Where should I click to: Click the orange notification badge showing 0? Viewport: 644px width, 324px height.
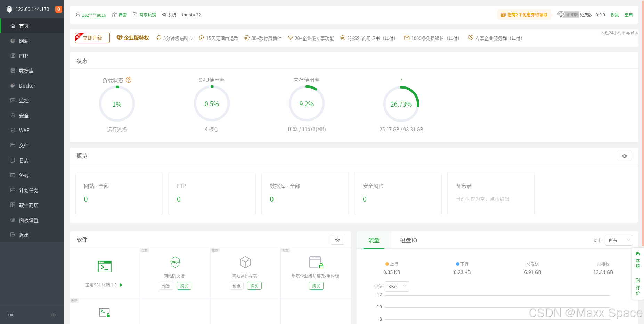point(59,9)
